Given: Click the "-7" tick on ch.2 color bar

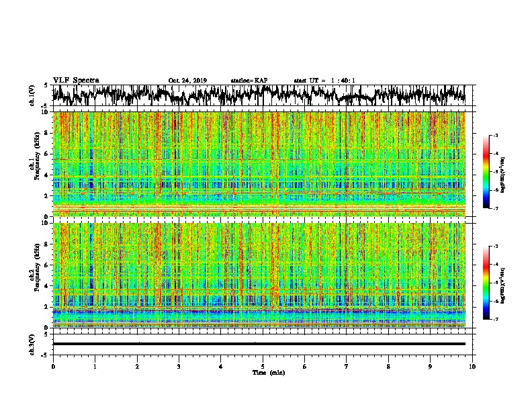Looking at the screenshot, I should [x=496, y=319].
